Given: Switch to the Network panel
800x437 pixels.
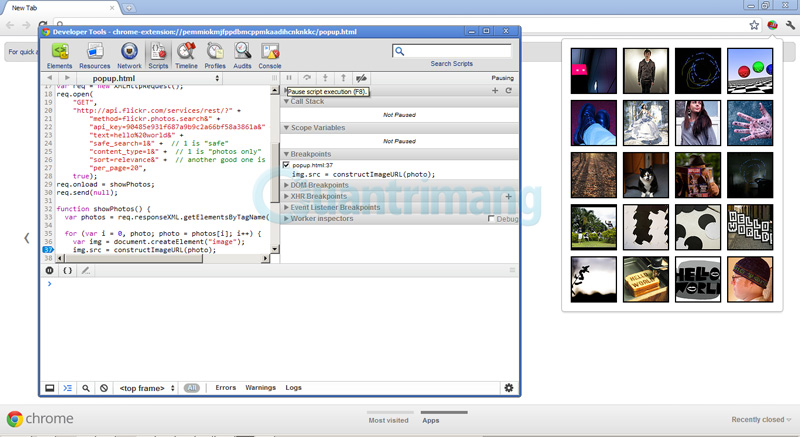Looking at the screenshot, I should (x=129, y=56).
